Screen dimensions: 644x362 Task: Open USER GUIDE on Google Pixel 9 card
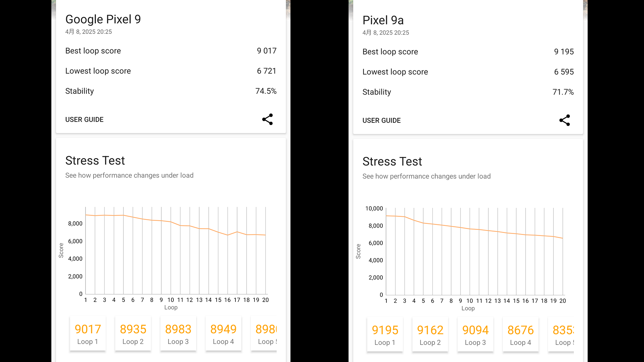(84, 120)
